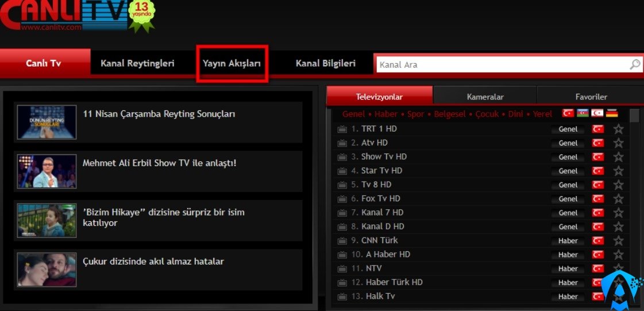Click the Dünün Reyting Sonuçları thumbnail
The width and height of the screenshot is (644, 311).
pyautogui.click(x=47, y=122)
